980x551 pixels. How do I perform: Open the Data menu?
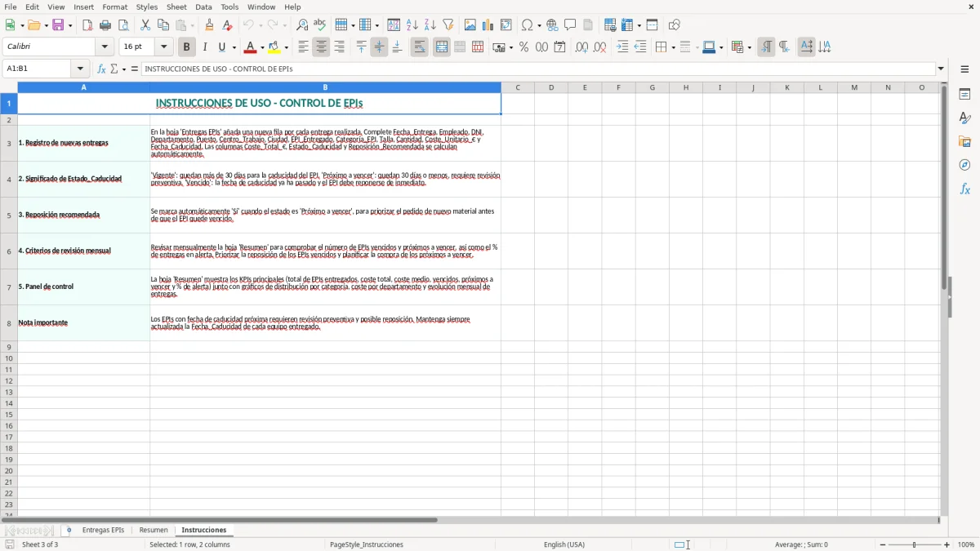pyautogui.click(x=203, y=7)
